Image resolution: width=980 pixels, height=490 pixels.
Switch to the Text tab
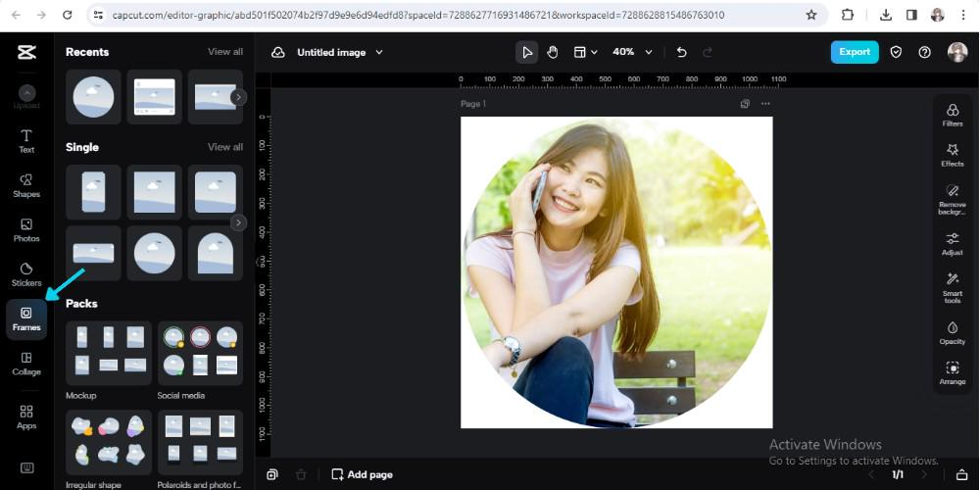click(x=26, y=140)
